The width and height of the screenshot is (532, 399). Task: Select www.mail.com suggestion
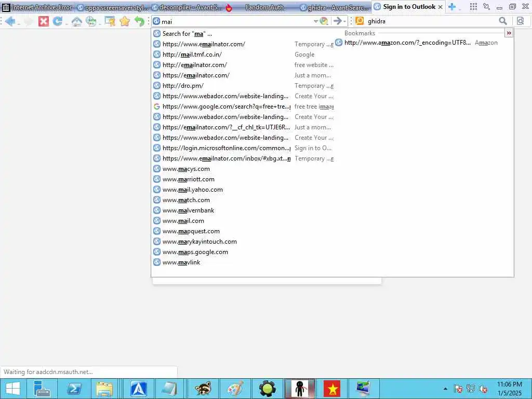pyautogui.click(x=243, y=221)
